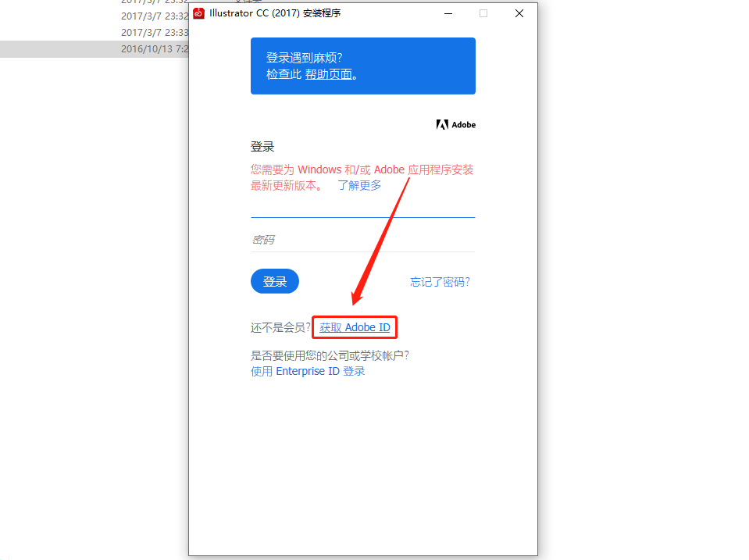Viewport: 749px width, 560px height.
Task: Open the 获取 Adobe ID link
Action: (355, 327)
